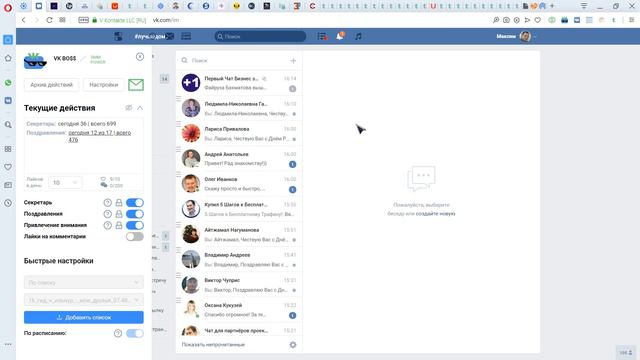Viewport: 640px width, 360px height.
Task: Click the Добавить список button
Action: click(84, 317)
